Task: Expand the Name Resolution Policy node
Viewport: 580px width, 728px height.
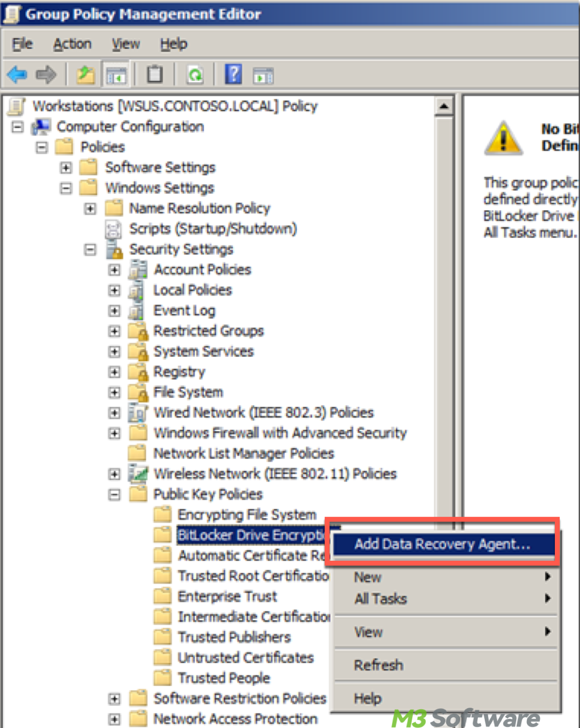Action: coord(90,209)
